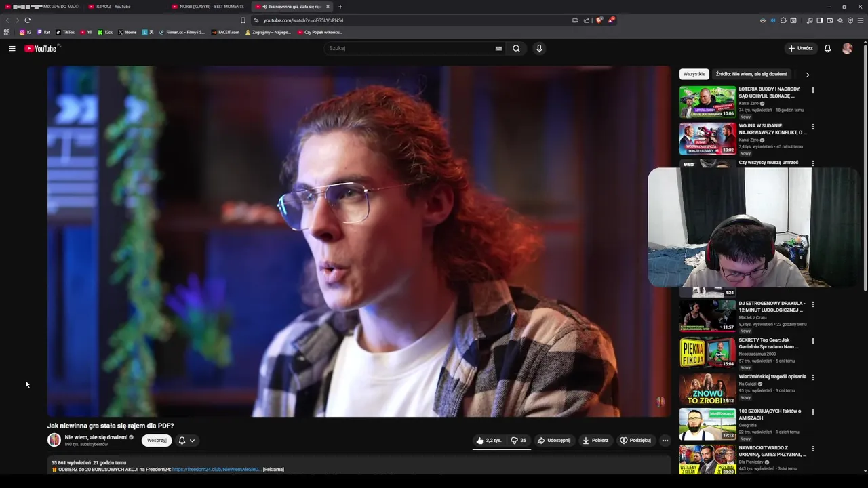Reload the page with the browser refresh icon
The height and width of the screenshot is (488, 868).
pyautogui.click(x=27, y=20)
